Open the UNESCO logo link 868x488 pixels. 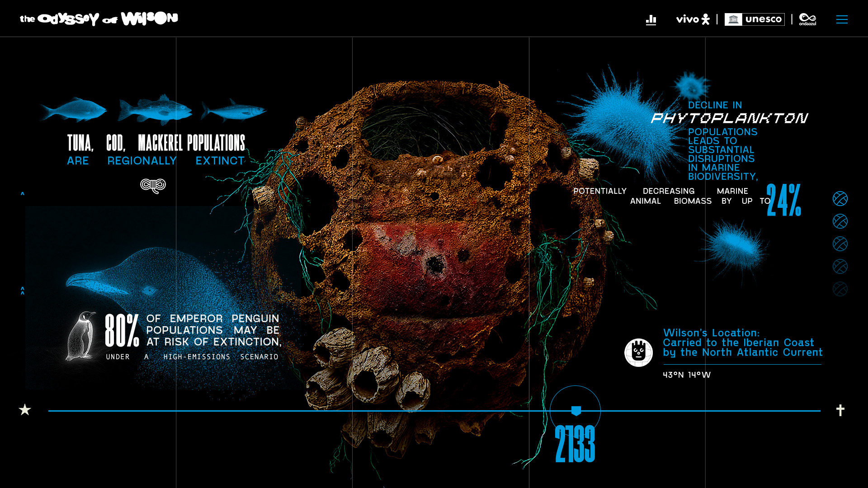pyautogui.click(x=754, y=19)
